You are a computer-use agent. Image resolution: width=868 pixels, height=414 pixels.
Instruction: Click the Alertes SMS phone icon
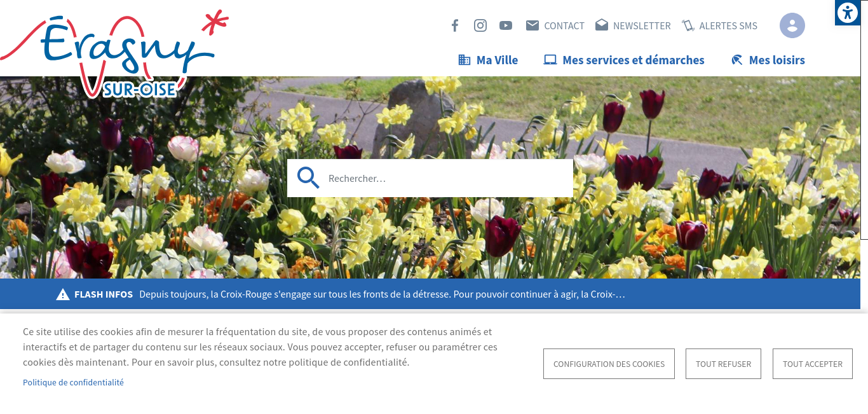pos(688,25)
